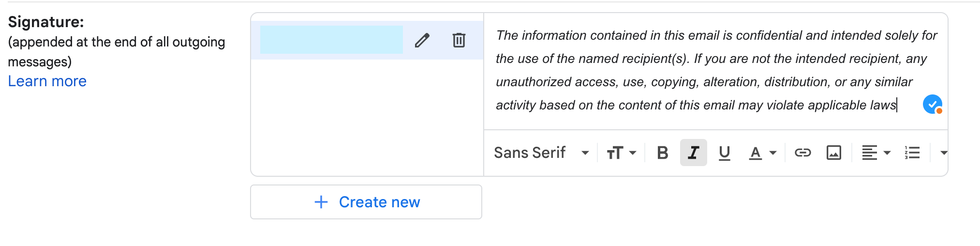Apply numbered list formatting
This screenshot has height=246, width=980.
pos(912,153)
